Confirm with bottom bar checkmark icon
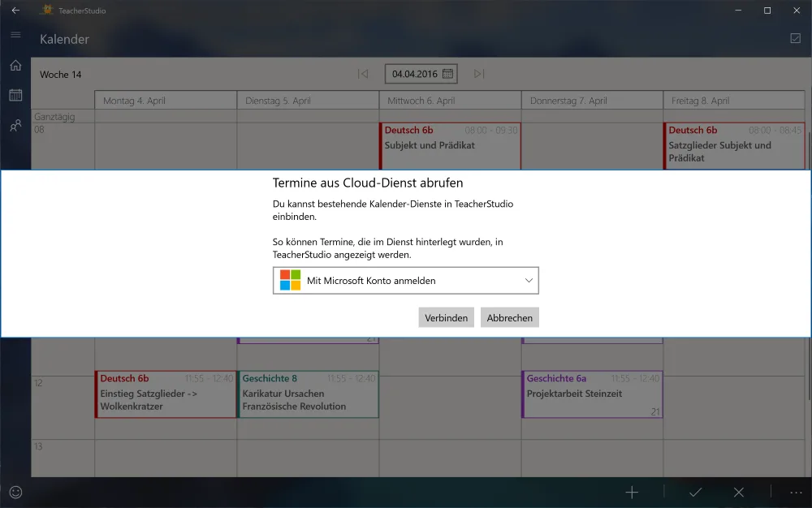The image size is (812, 508). 696,493
